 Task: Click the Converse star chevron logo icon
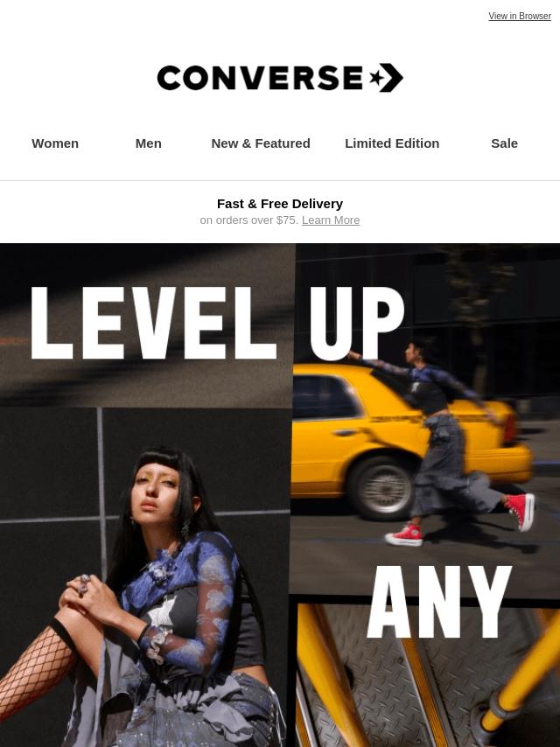(387, 78)
